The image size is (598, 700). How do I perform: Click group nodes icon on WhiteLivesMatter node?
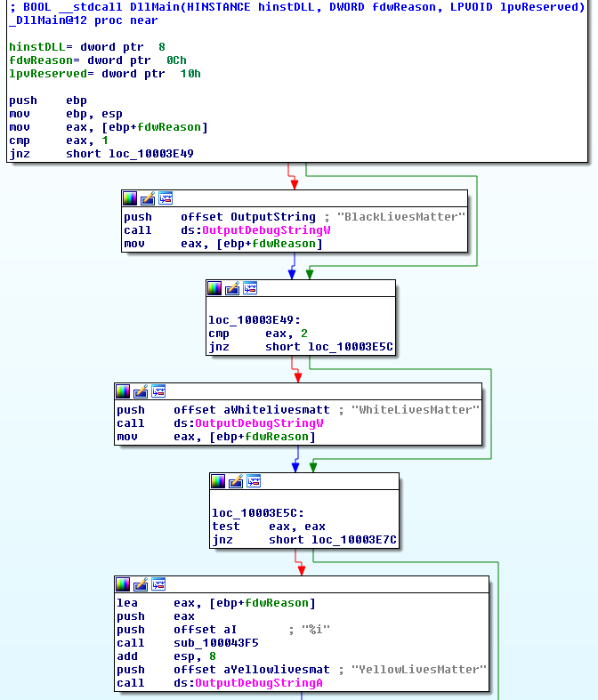(158, 391)
